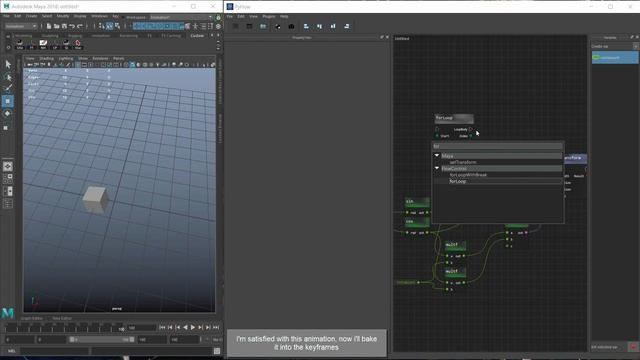This screenshot has width=640, height=360.
Task: Choose setTransform in node search list
Action: 463,162
